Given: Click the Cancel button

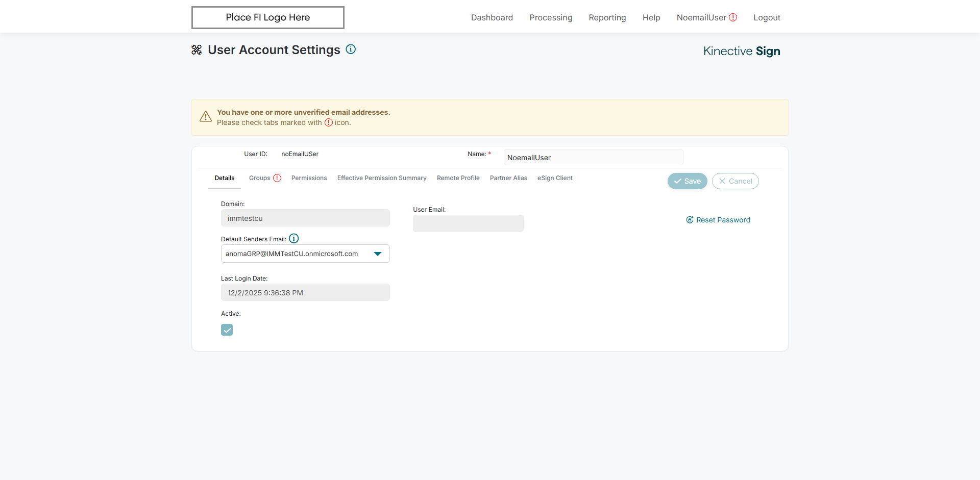Looking at the screenshot, I should tap(735, 181).
